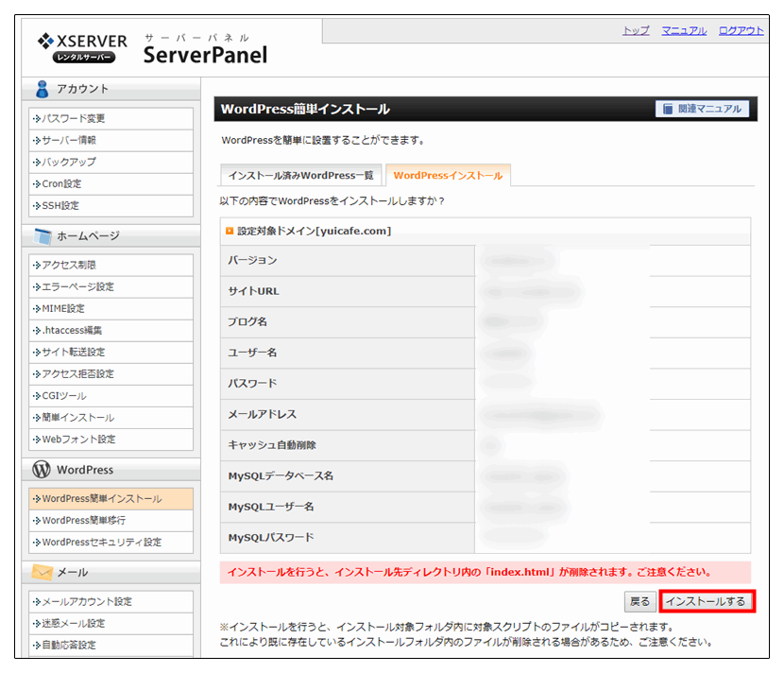The image size is (784, 673).
Task: Open the トップ link
Action: (x=636, y=30)
